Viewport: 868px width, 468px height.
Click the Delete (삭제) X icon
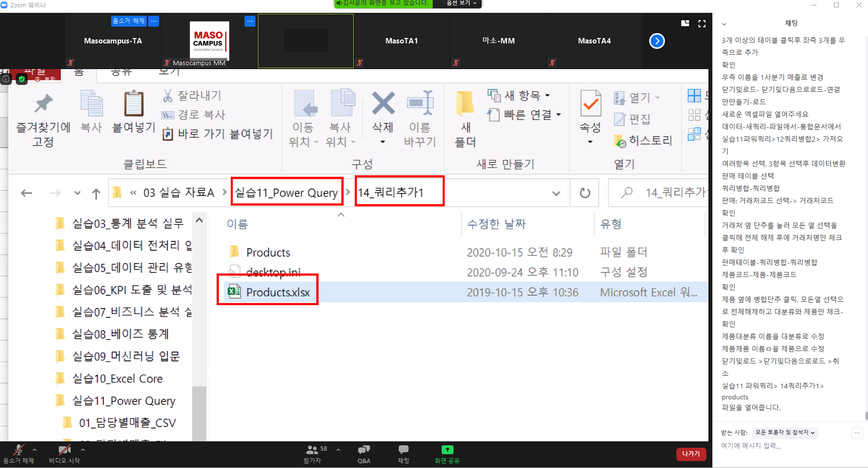(x=383, y=104)
